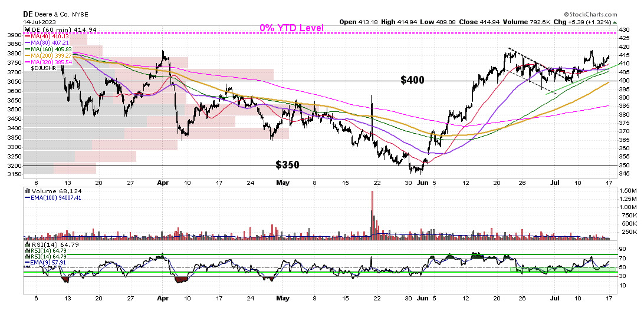Click the $350 support level label
The width and height of the screenshot is (644, 311).
click(x=288, y=165)
